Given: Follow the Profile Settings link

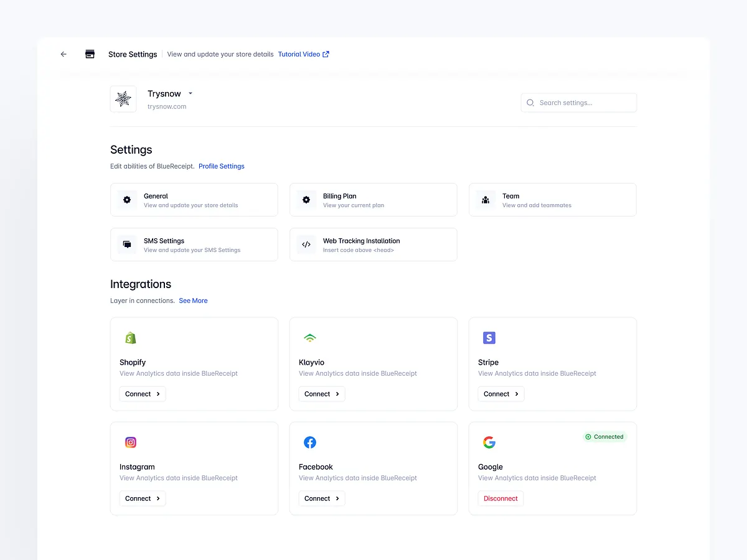Looking at the screenshot, I should pos(222,166).
